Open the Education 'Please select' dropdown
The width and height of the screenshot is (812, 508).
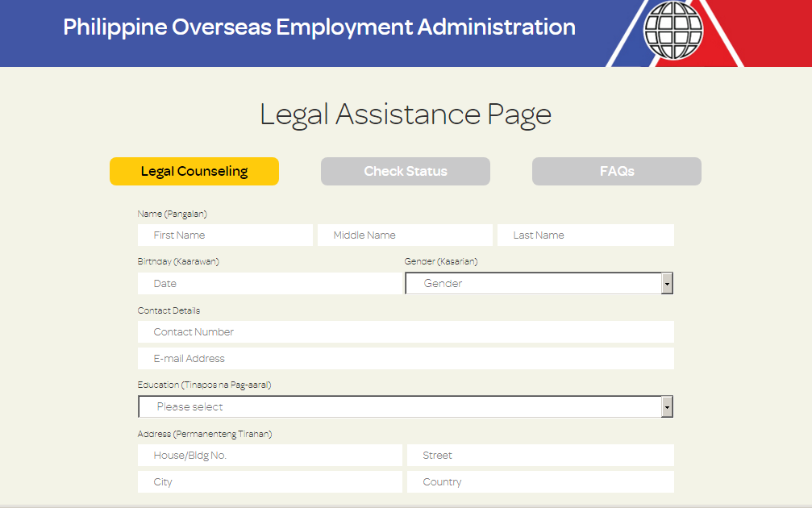(406, 406)
